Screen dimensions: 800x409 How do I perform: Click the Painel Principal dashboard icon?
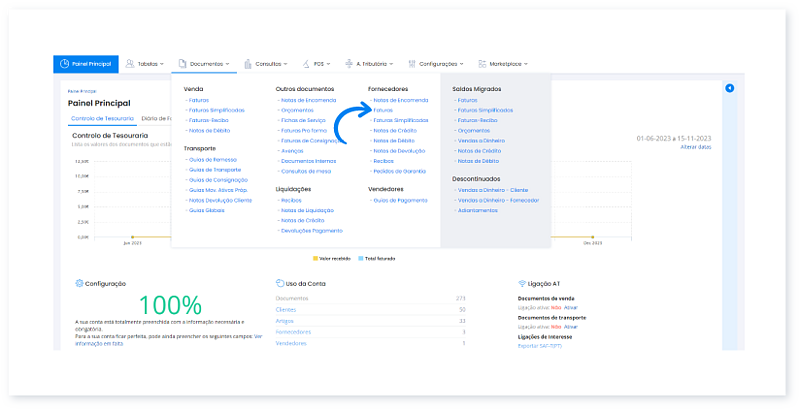pyautogui.click(x=64, y=64)
